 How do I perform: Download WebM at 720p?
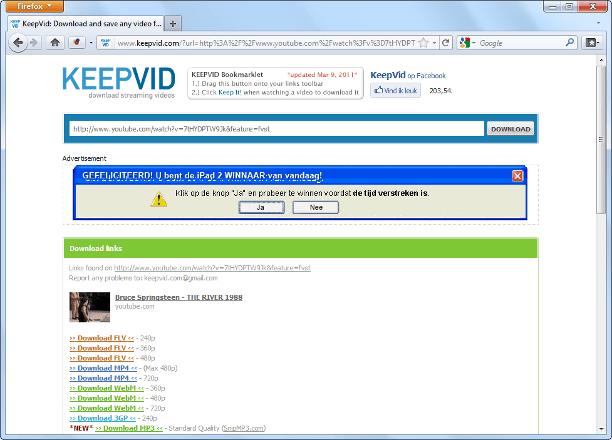[107, 408]
